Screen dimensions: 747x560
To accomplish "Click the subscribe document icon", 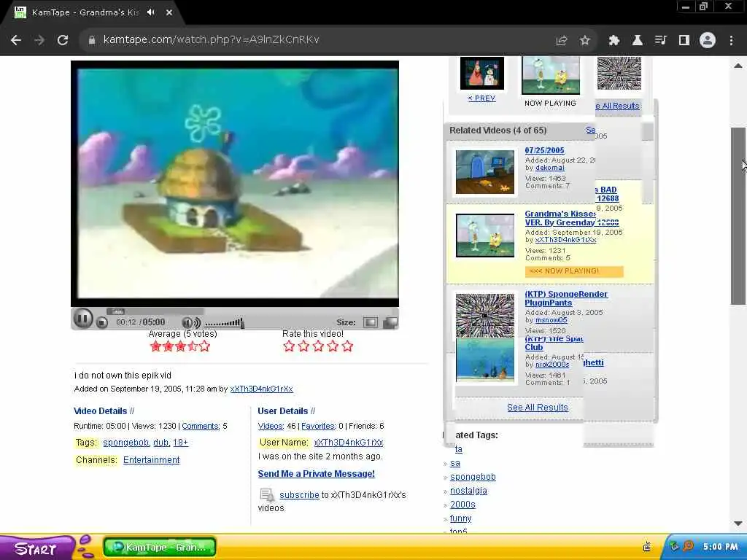I will (267, 495).
